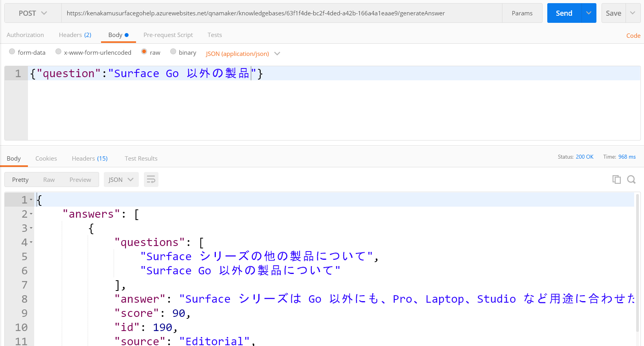The height and width of the screenshot is (346, 644).
Task: Click the request URL field
Action: [x=282, y=13]
